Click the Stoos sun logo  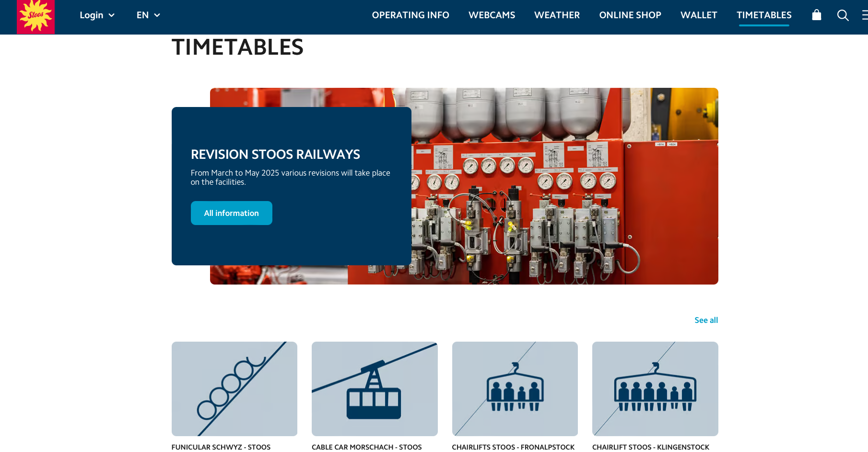pos(35,17)
